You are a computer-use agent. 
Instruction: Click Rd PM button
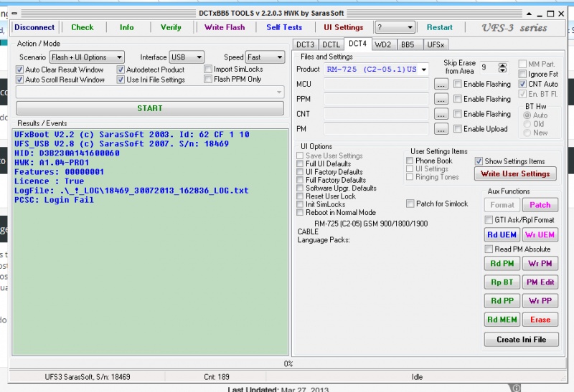pos(502,263)
